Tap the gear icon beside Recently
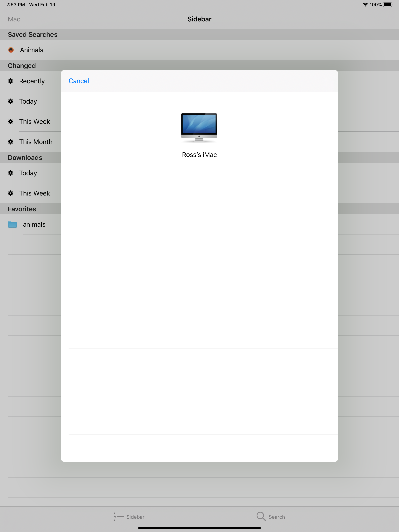Image resolution: width=399 pixels, height=532 pixels. point(11,81)
